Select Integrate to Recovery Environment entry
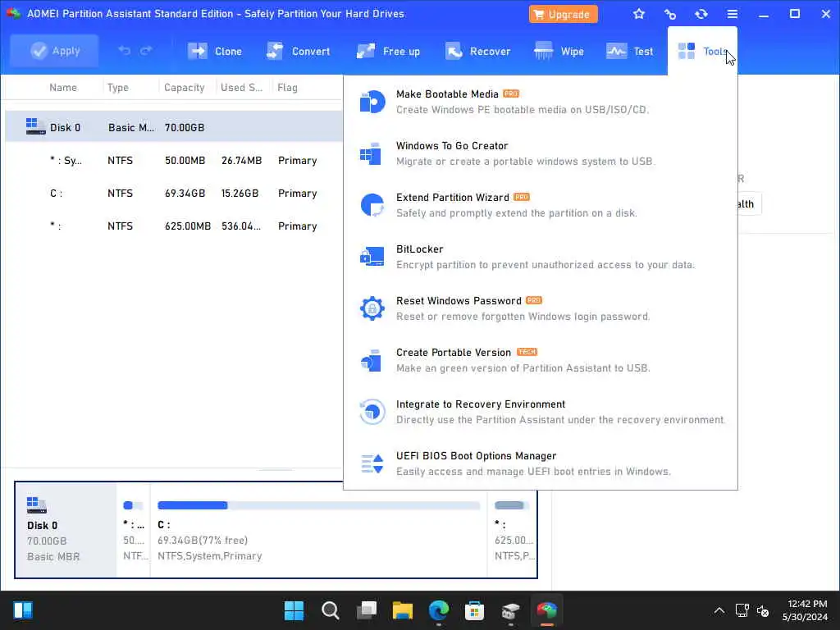 tap(540, 412)
